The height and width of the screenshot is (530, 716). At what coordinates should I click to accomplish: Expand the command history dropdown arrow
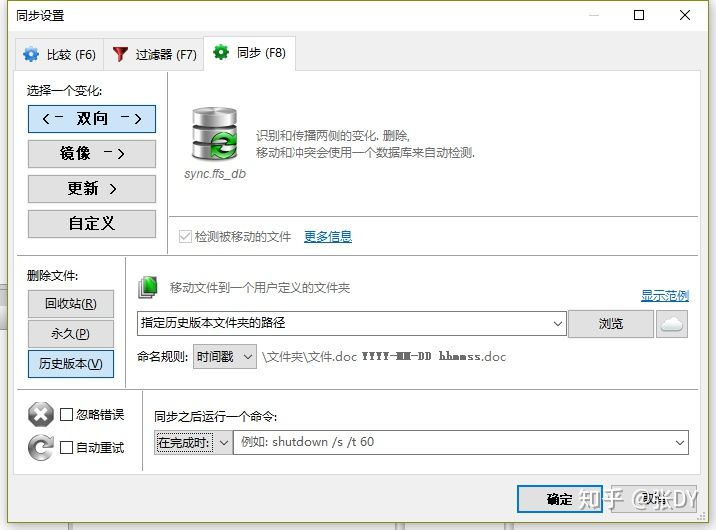[680, 443]
